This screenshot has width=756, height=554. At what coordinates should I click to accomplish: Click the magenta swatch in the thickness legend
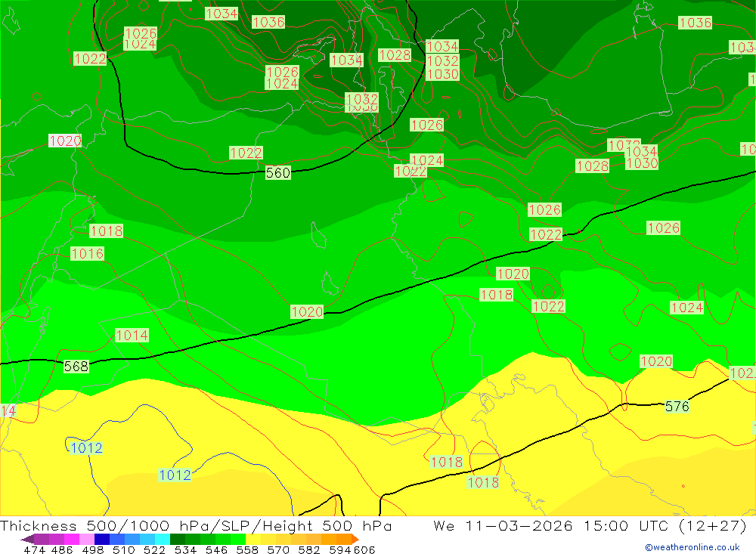click(72, 539)
